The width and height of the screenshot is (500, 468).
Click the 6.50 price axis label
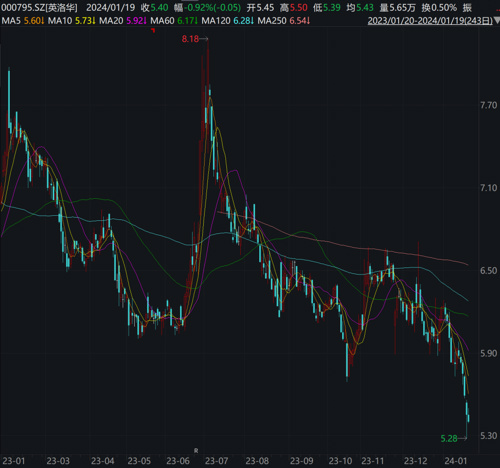click(x=488, y=271)
